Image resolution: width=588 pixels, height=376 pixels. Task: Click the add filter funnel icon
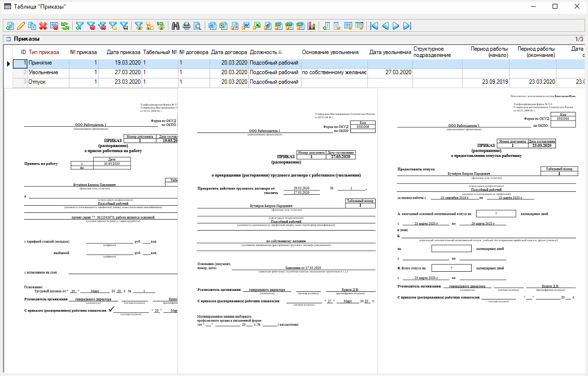[x=80, y=26]
